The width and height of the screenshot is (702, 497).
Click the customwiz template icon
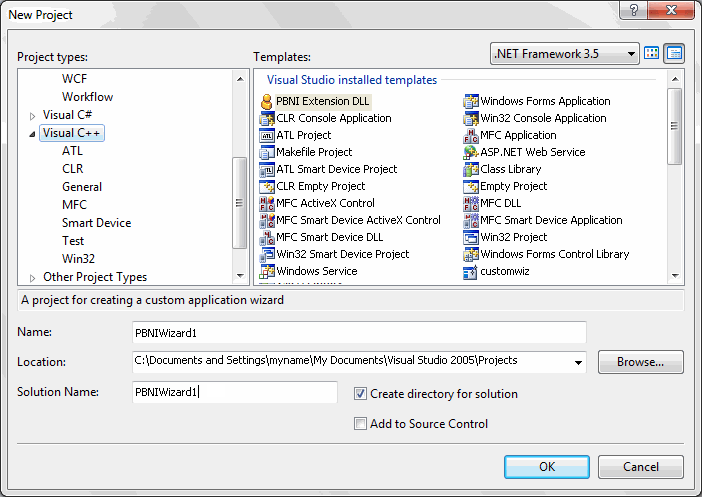[x=471, y=271]
